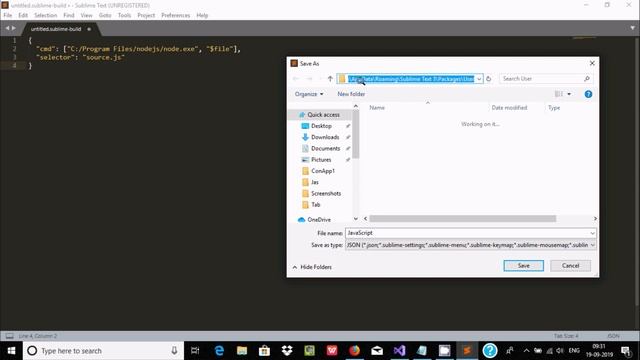Click JSON syntax in status bar

tap(613, 336)
